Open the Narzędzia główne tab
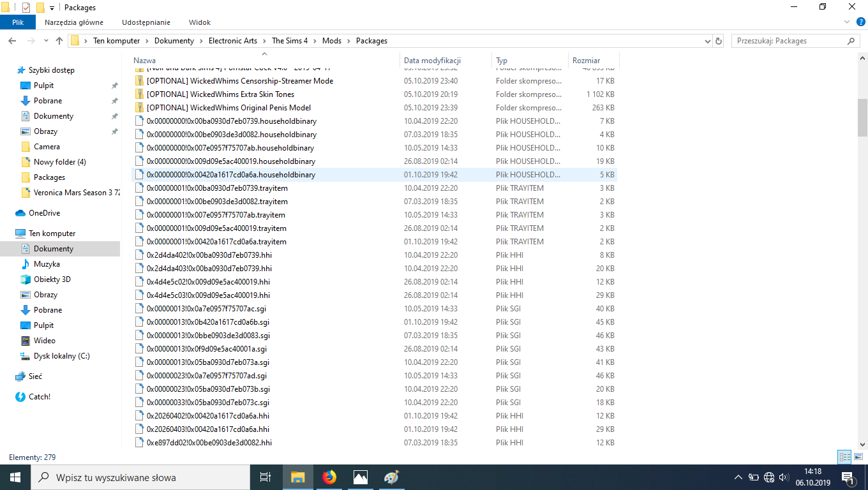Screen dimensions: 868x490 (74, 22)
